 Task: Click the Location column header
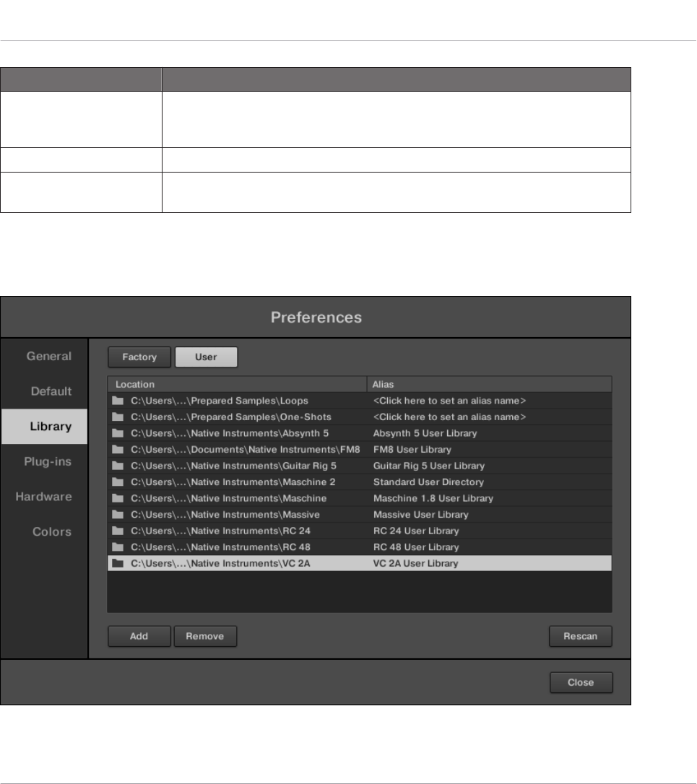tap(237, 384)
